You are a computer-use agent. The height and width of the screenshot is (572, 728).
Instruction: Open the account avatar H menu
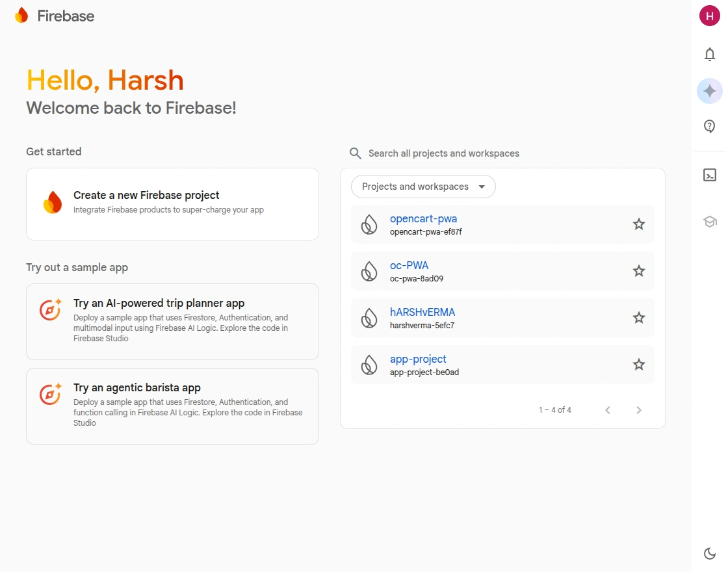(709, 16)
